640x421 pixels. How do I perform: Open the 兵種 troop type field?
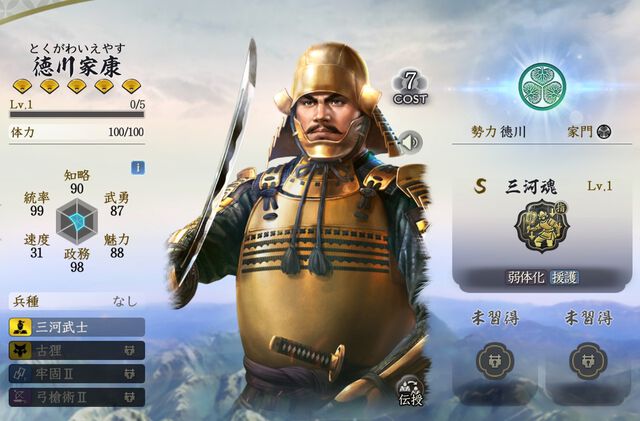77,302
